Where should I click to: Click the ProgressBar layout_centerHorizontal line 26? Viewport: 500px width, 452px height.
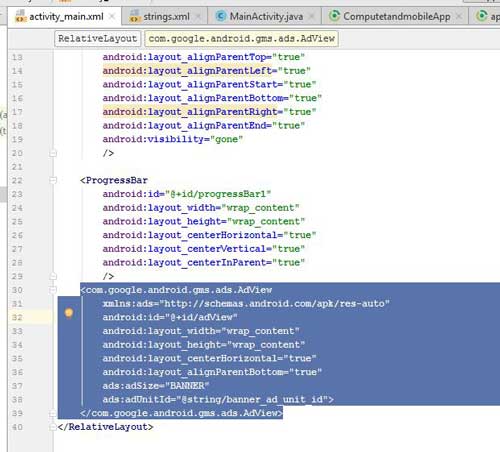coord(209,235)
